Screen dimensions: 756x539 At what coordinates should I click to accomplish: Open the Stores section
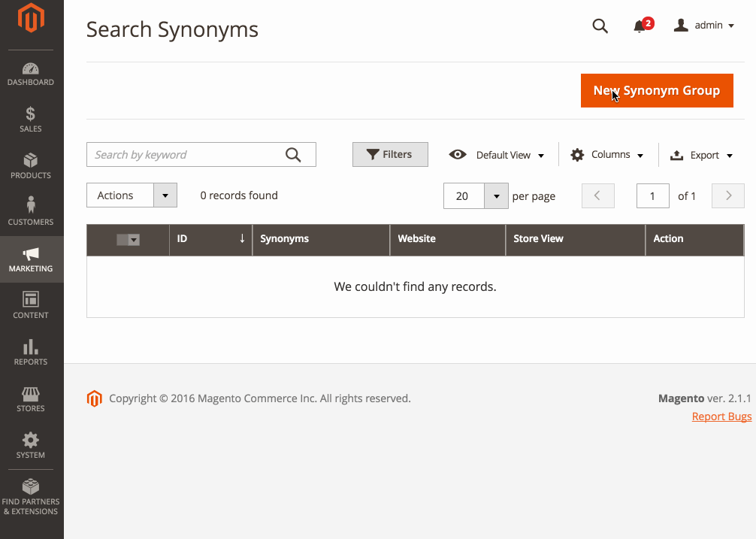click(31, 399)
